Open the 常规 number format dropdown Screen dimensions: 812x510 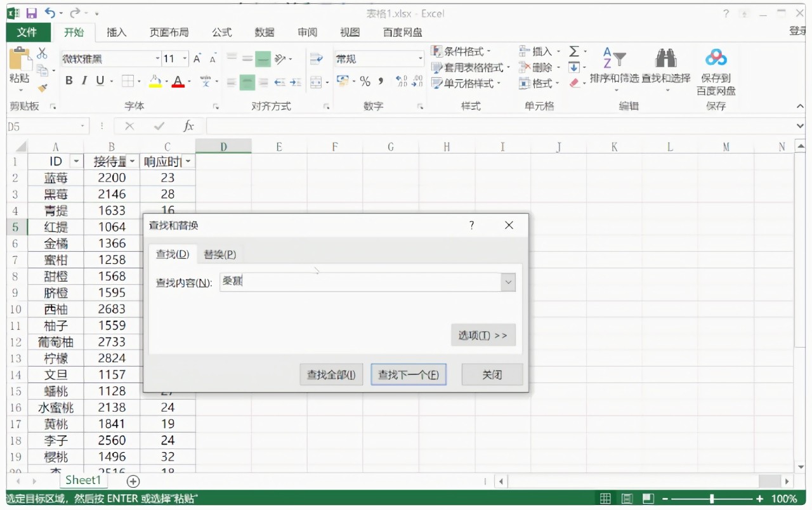pyautogui.click(x=421, y=58)
